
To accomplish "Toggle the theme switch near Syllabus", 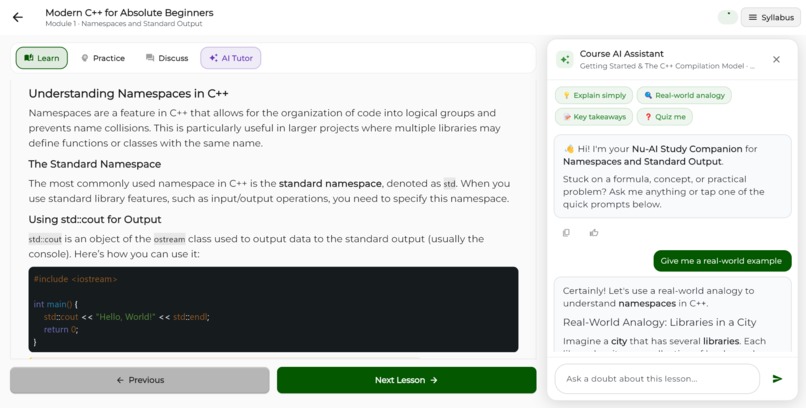I will [x=728, y=17].
